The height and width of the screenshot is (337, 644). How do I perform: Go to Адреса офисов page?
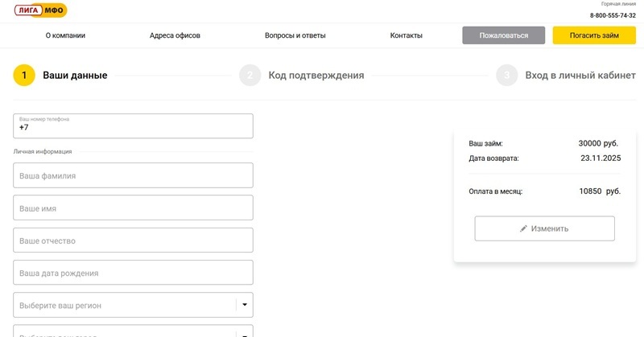(175, 35)
